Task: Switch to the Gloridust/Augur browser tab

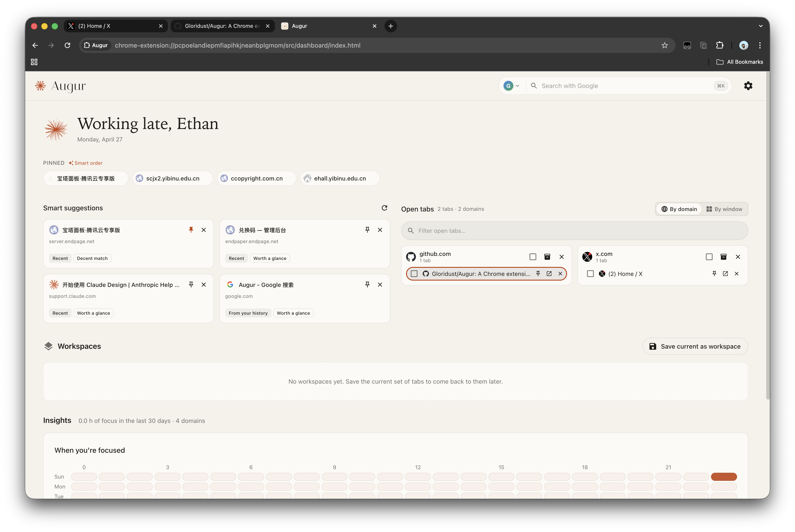Action: coord(222,26)
